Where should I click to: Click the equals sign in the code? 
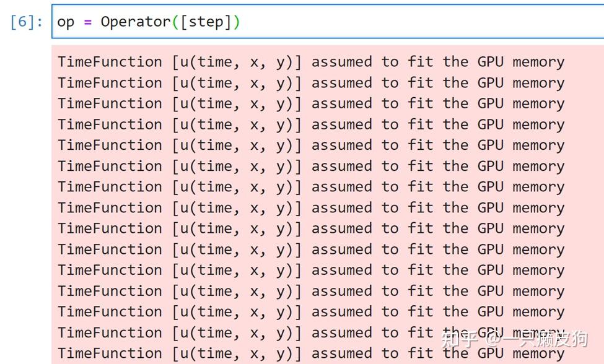(x=87, y=22)
